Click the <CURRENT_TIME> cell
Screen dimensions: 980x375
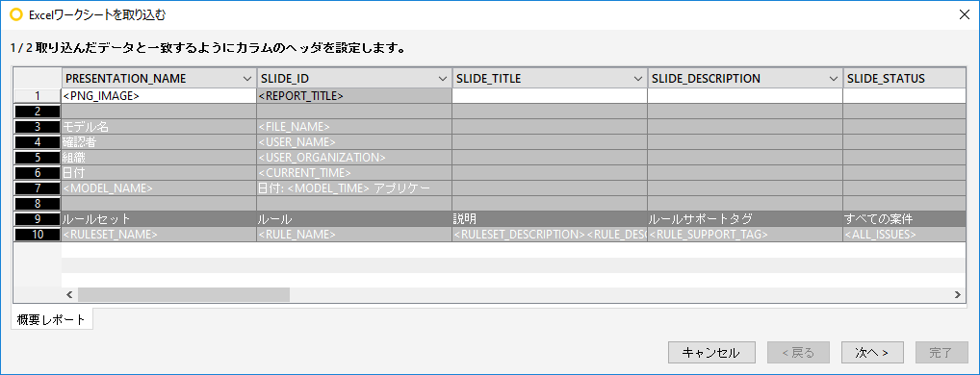354,173
